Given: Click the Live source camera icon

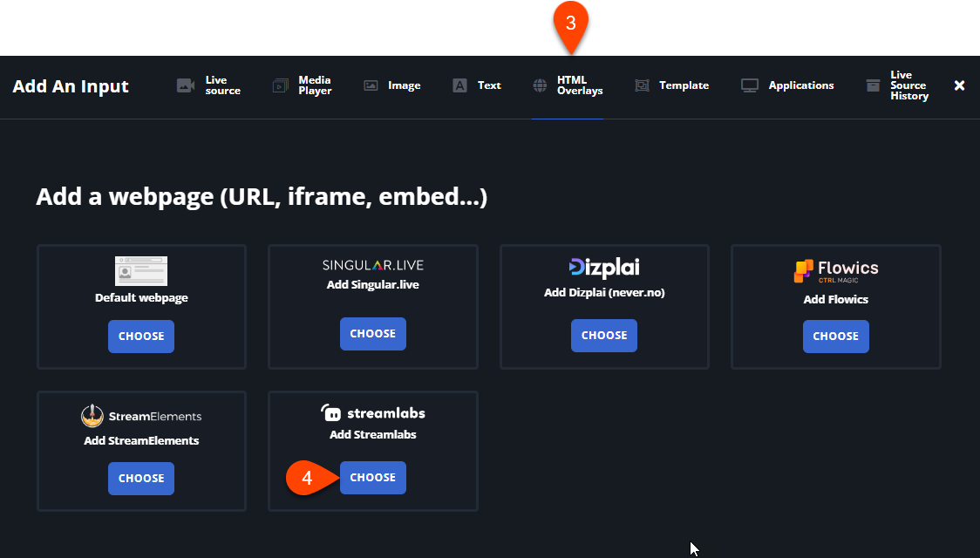Looking at the screenshot, I should point(186,85).
